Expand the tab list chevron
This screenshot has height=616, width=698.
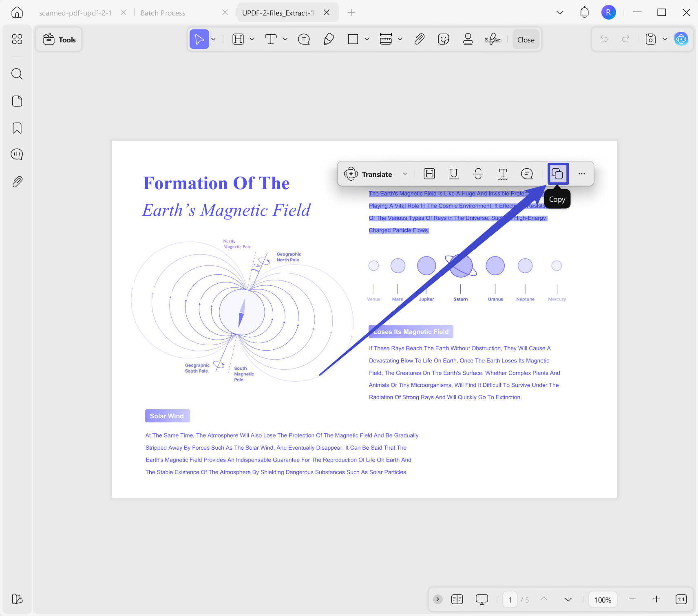[560, 13]
